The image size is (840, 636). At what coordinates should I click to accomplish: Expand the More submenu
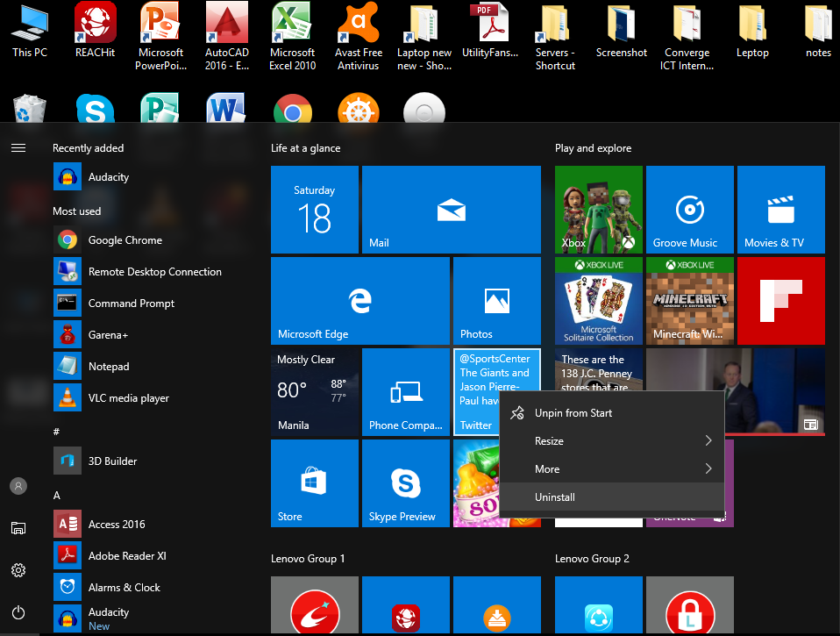pos(612,469)
